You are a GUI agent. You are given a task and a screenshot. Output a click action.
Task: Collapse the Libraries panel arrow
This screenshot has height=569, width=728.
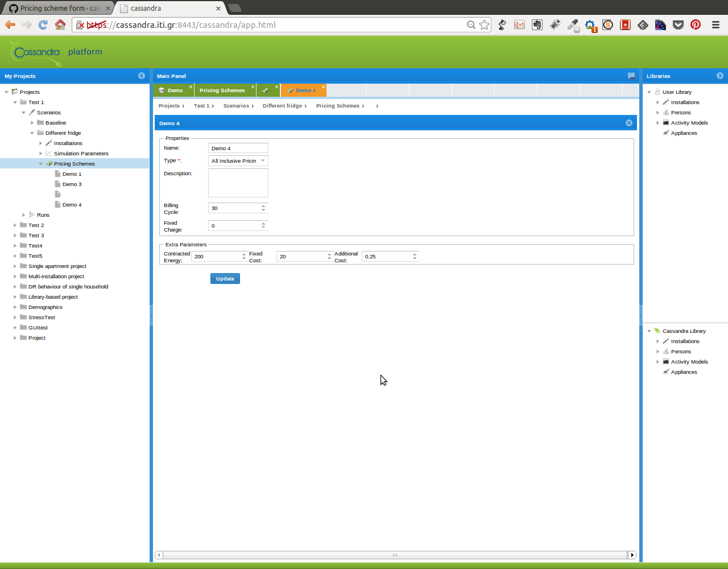(x=720, y=76)
